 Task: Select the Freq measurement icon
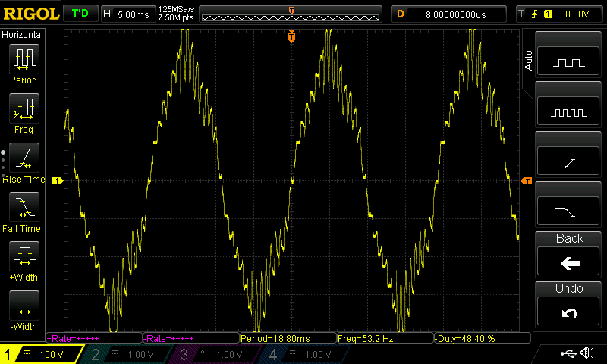point(24,108)
